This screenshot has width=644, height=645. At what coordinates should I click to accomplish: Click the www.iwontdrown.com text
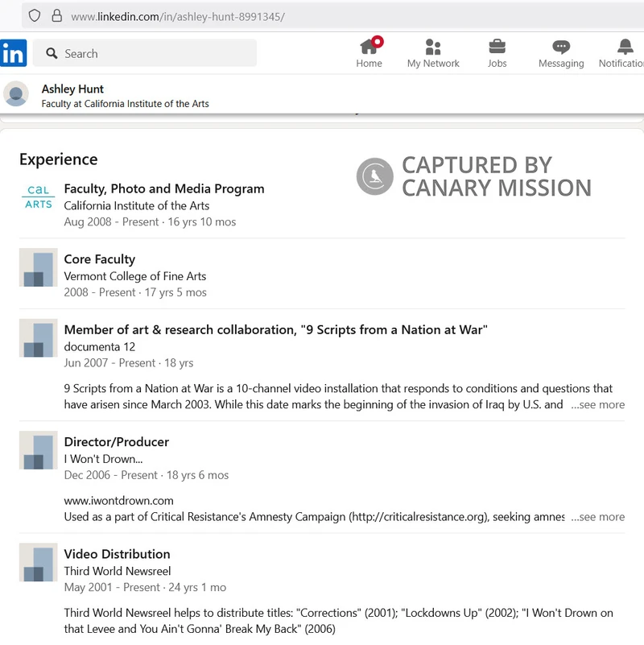(118, 501)
